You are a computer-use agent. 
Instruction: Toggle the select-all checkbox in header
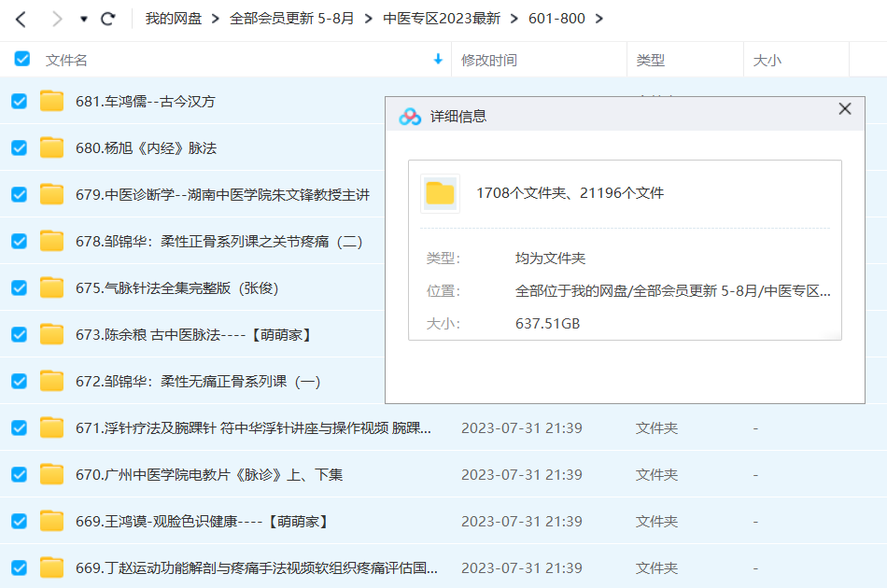tap(22, 59)
